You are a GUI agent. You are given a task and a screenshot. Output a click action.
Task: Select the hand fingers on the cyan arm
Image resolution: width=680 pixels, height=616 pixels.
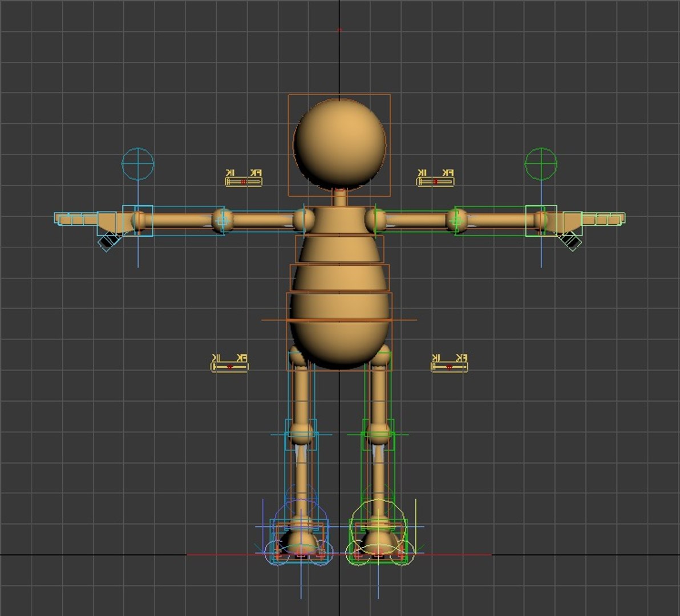coord(76,219)
